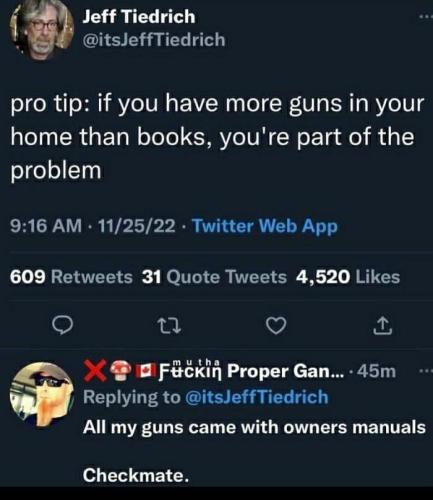
Task: Open @itsJeffTiedrich mention in the reply
Action: (256, 397)
